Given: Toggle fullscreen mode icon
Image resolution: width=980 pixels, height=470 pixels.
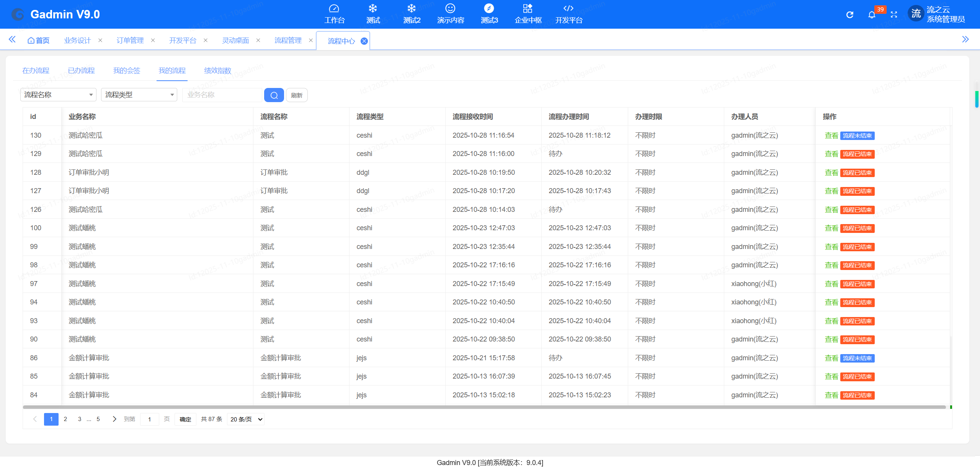Looking at the screenshot, I should (894, 15).
